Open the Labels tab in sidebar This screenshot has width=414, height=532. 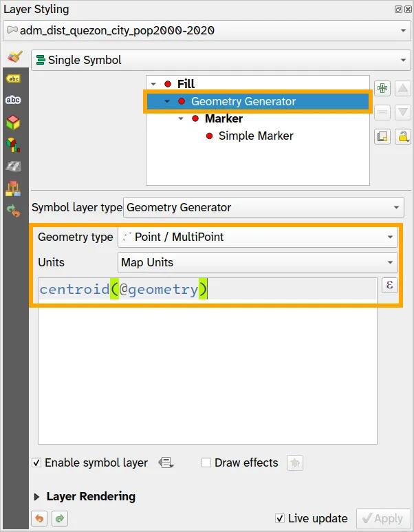13,78
